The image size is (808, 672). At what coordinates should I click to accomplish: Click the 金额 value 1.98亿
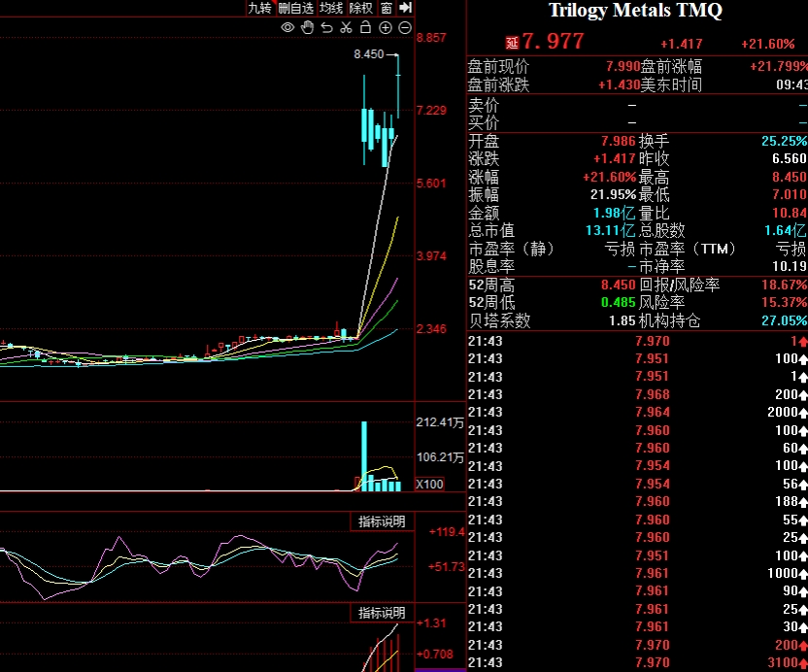click(614, 213)
